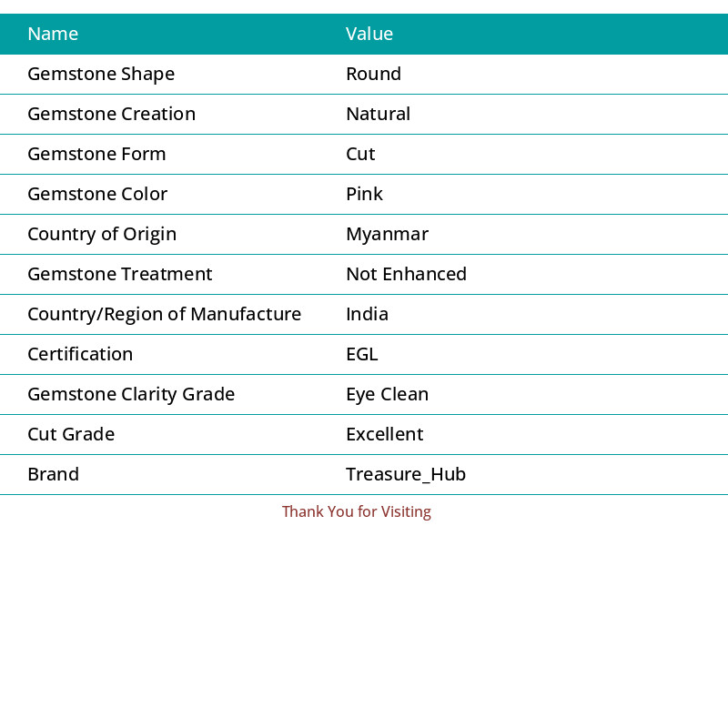
Task: Select the Gemstone Shape label
Action: pyautogui.click(x=101, y=75)
